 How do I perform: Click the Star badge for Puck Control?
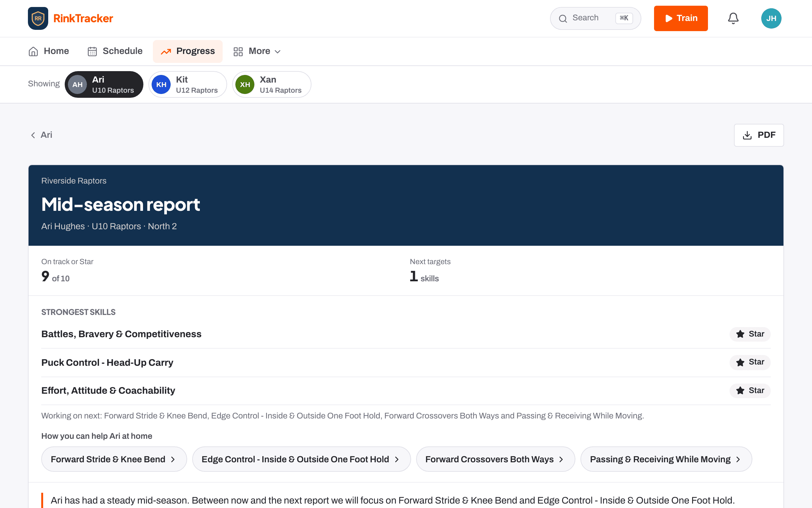(750, 362)
